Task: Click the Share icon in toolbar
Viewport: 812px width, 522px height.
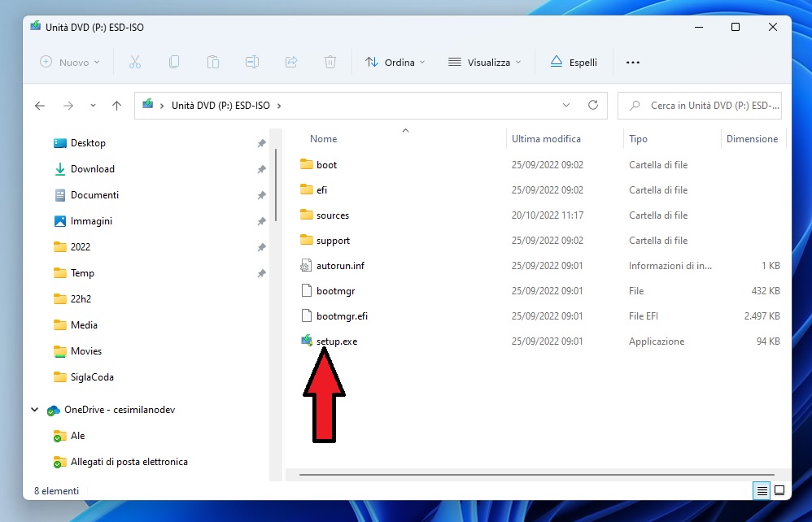Action: [291, 62]
